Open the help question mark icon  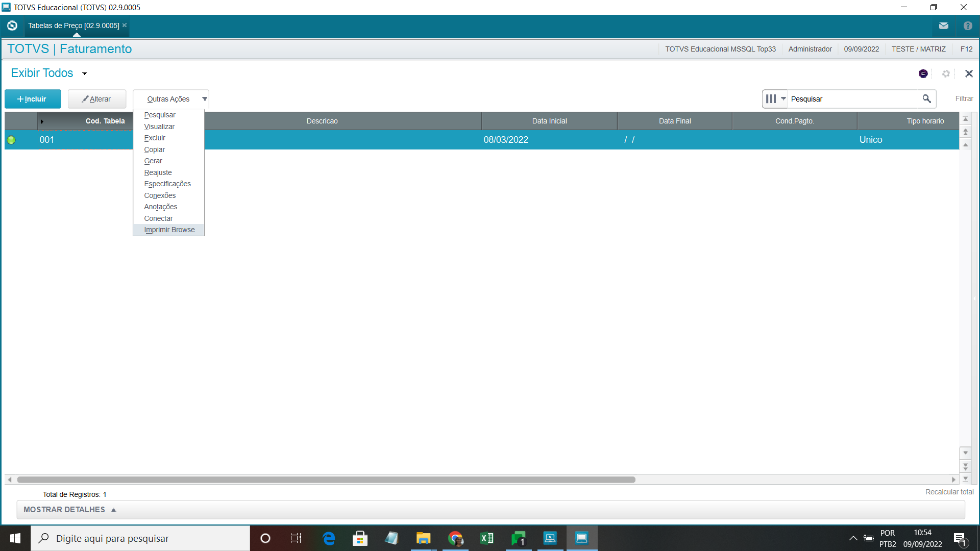968,26
